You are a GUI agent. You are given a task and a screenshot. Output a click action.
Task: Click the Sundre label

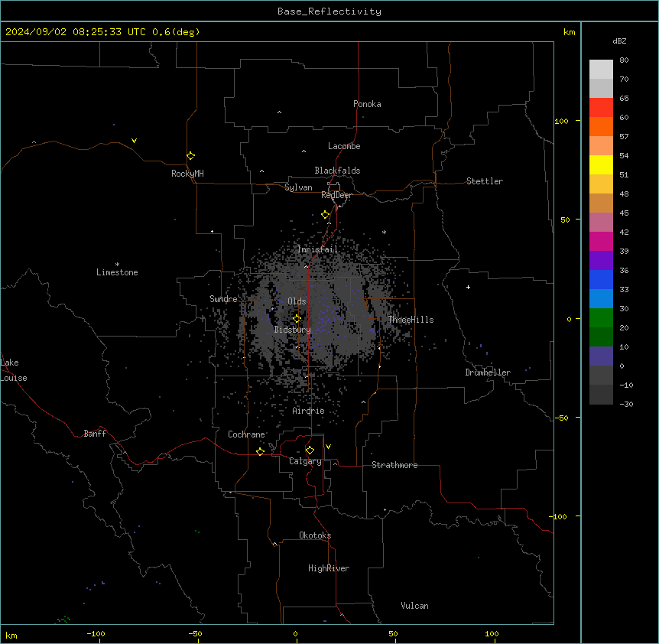tap(223, 299)
